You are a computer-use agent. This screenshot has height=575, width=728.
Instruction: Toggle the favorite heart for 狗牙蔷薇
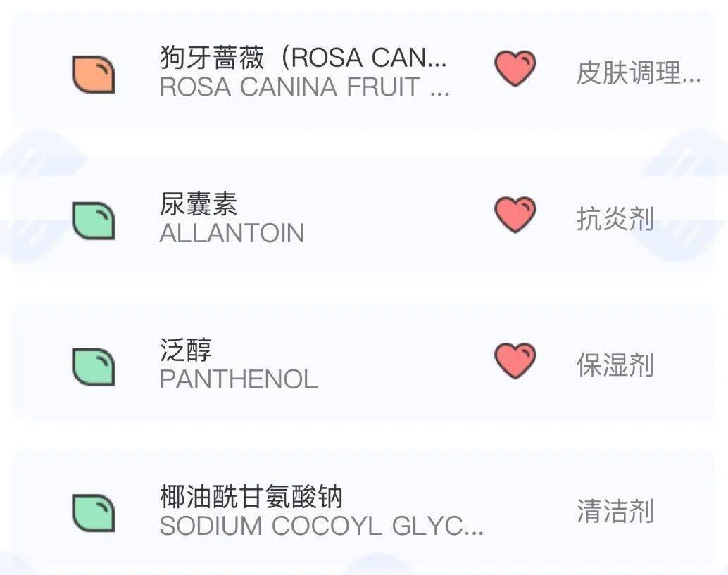click(x=516, y=69)
